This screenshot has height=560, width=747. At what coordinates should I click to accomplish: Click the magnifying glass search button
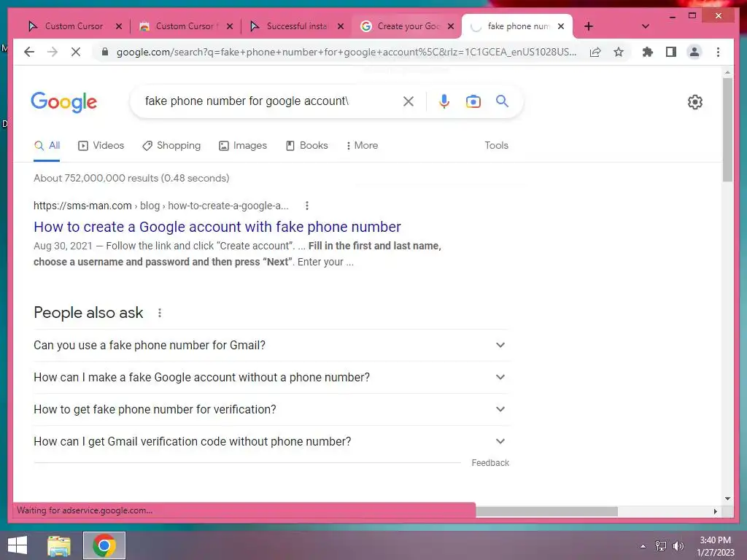pyautogui.click(x=502, y=101)
